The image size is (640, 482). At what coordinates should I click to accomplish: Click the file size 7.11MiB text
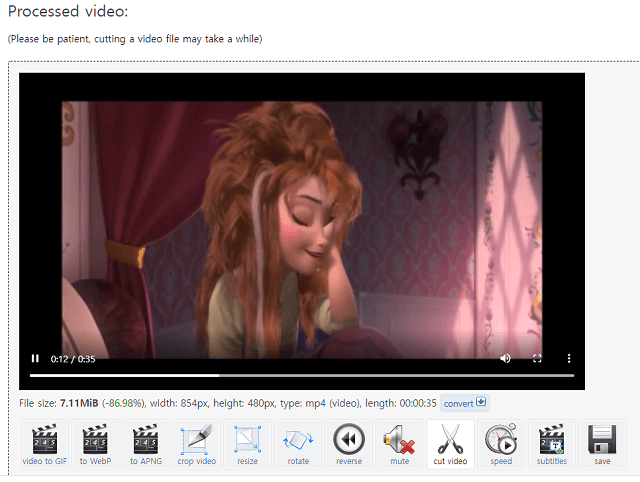pyautogui.click(x=59, y=403)
